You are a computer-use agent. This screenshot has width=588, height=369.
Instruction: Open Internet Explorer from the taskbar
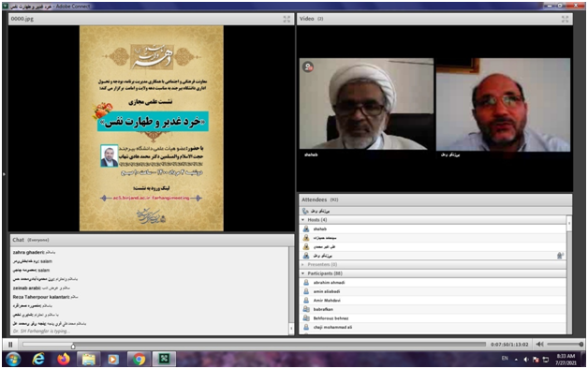tap(38, 360)
